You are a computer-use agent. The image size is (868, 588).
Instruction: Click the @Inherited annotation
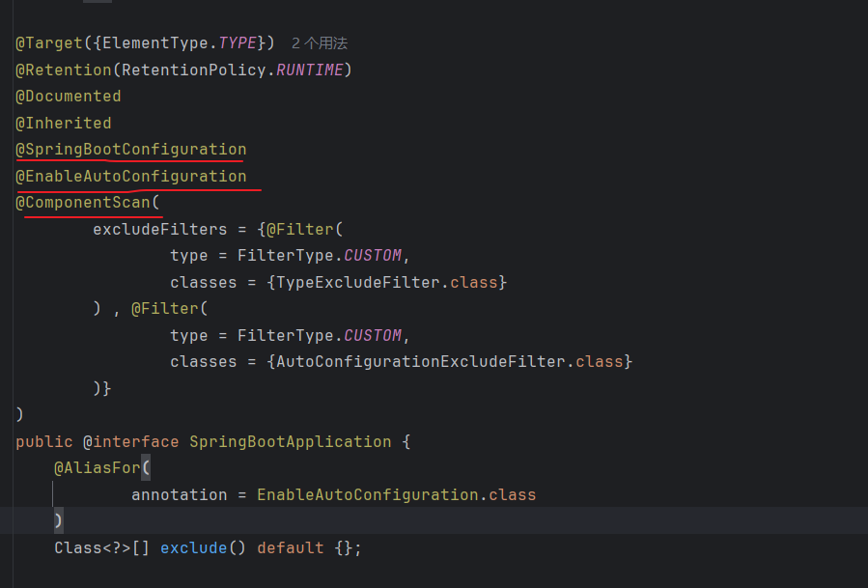tap(63, 124)
